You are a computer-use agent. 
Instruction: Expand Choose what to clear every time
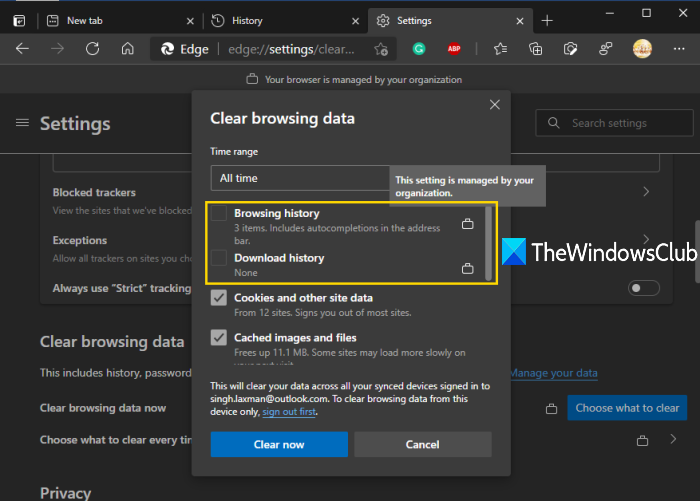click(672, 440)
